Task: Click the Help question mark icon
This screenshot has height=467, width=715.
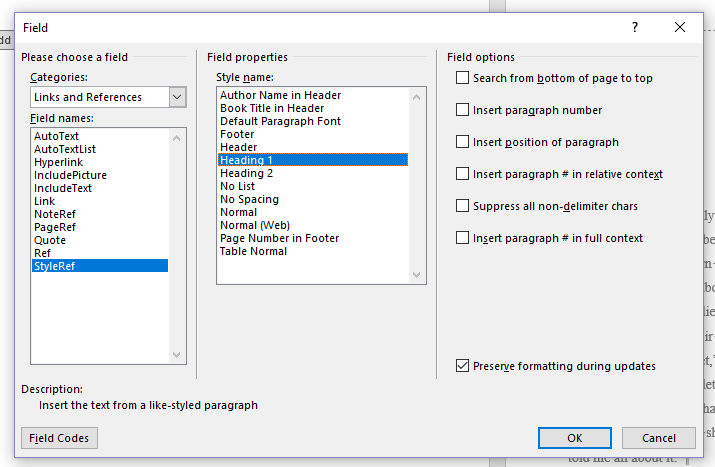Action: [x=635, y=27]
